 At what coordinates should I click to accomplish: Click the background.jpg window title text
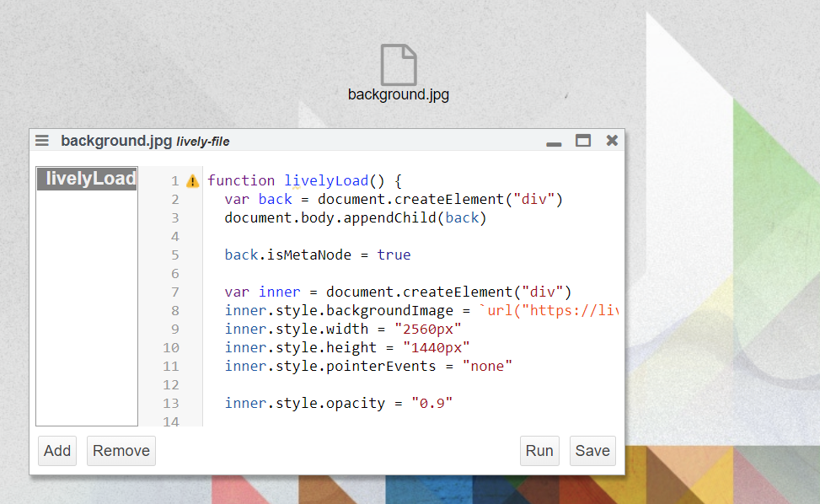click(x=116, y=141)
